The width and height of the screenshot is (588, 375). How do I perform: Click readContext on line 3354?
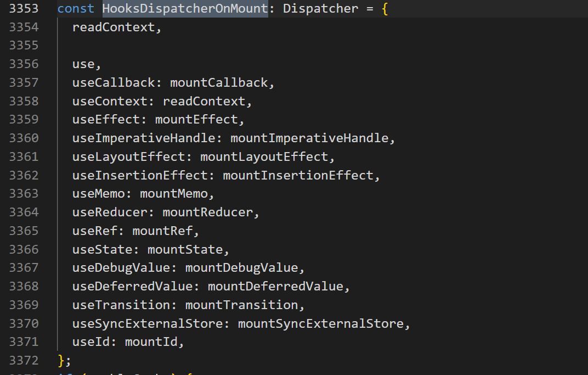113,27
